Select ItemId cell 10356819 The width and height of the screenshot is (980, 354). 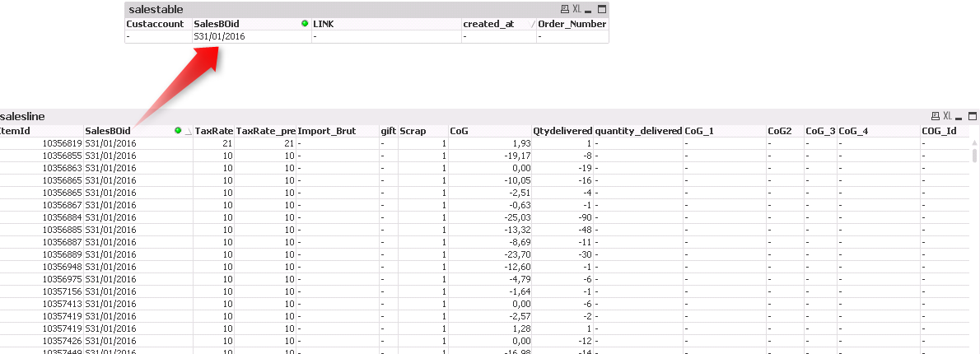[x=62, y=143]
